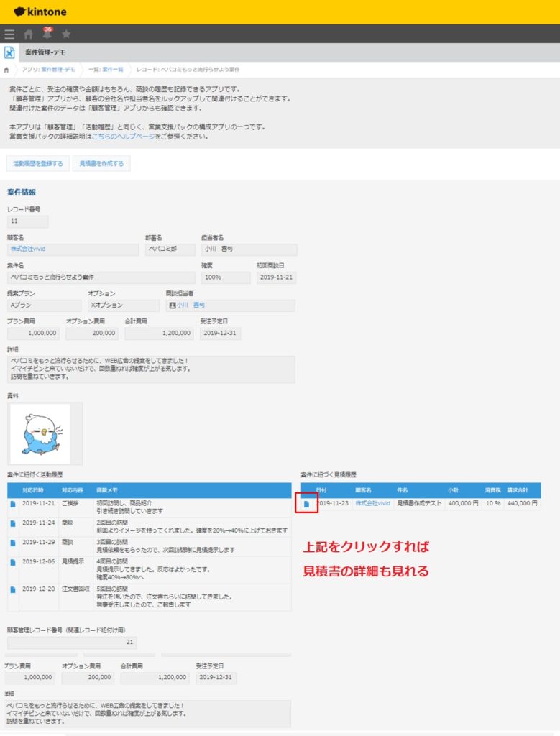
Task: Open the parakeet image attachment thumbnail
Action: click(x=40, y=433)
